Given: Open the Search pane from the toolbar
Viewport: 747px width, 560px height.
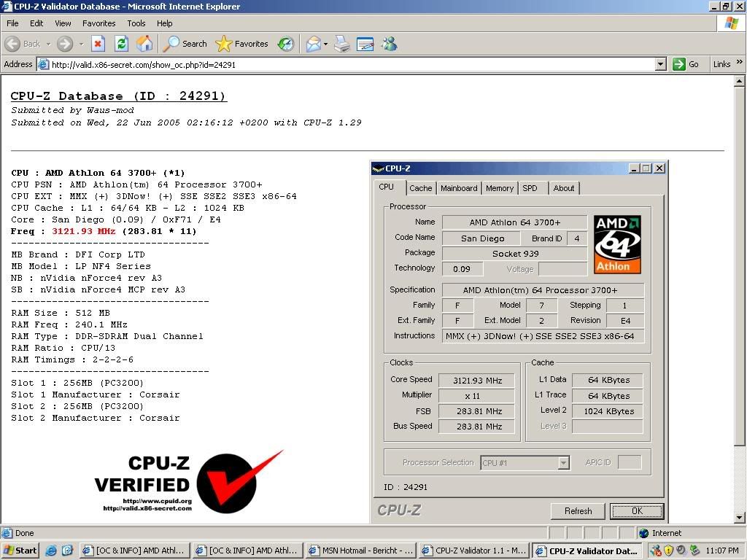Looking at the screenshot, I should [185, 44].
